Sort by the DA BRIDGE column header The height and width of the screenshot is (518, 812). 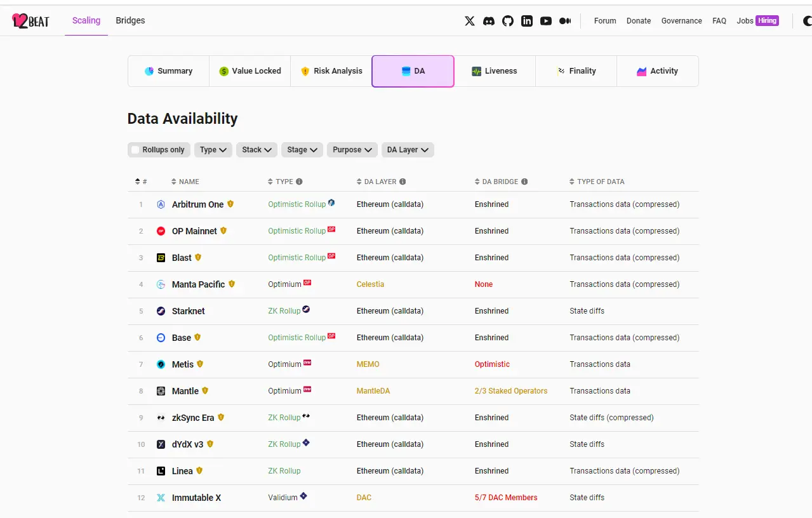pyautogui.click(x=496, y=182)
